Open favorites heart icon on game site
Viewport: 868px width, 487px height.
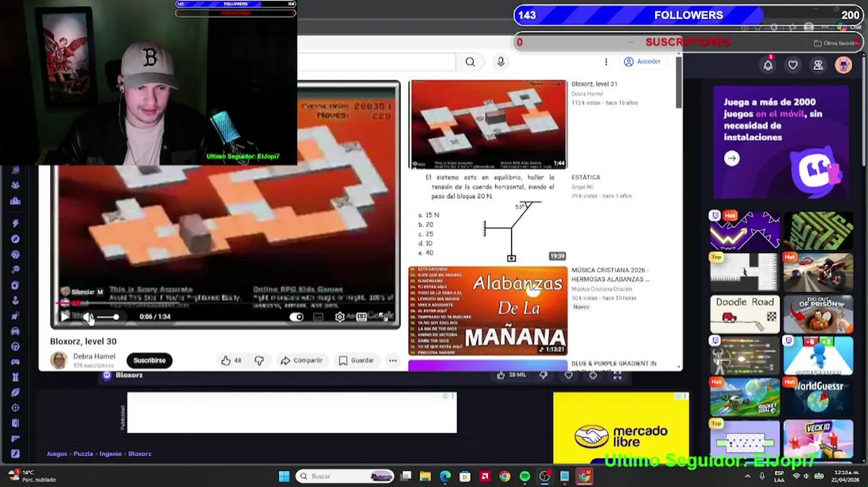793,65
